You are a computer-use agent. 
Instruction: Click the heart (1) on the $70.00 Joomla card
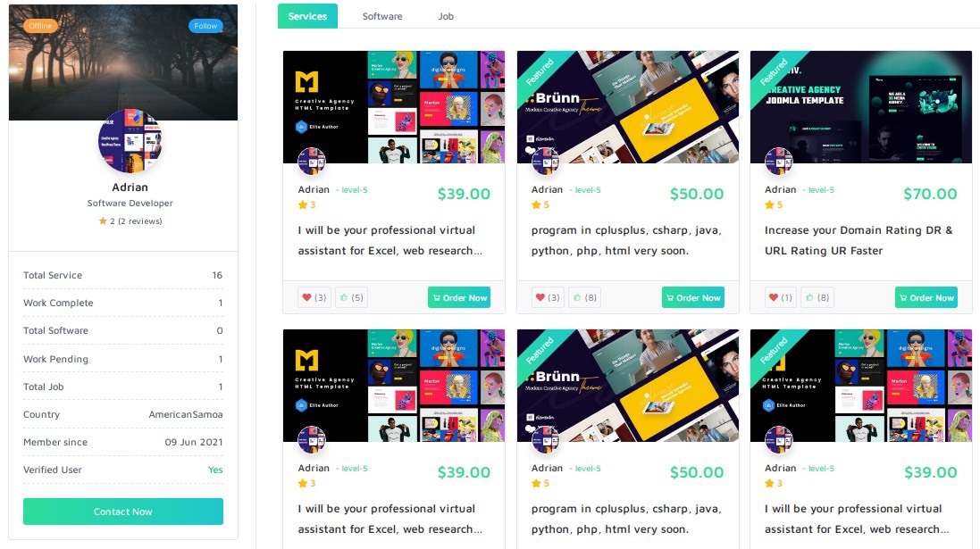781,297
